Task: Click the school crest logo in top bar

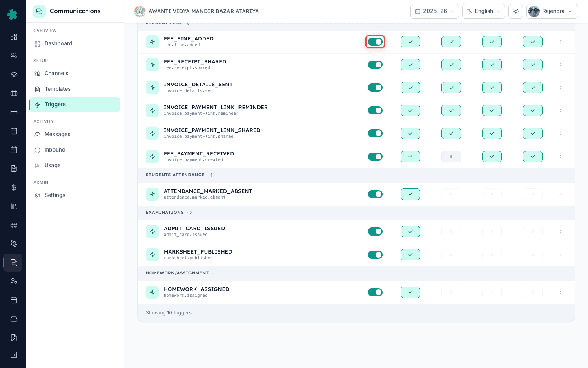Action: 140,11
